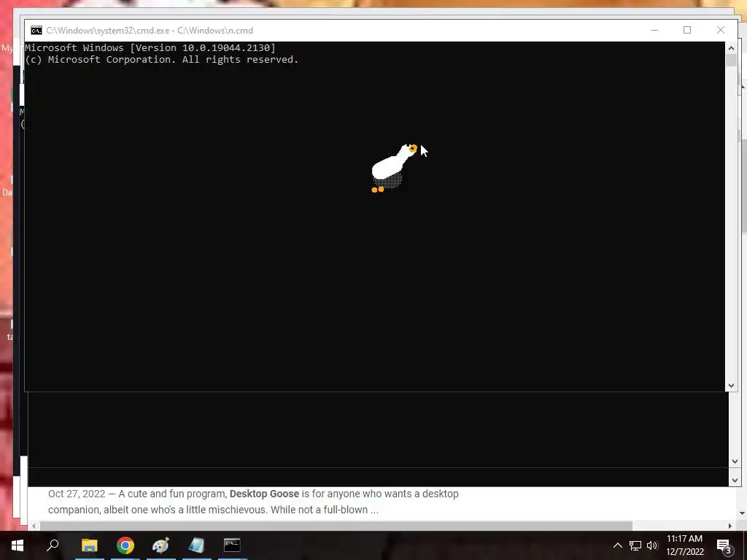This screenshot has height=560, width=747.
Task: Open the Paint app taskbar icon
Action: coord(160,545)
